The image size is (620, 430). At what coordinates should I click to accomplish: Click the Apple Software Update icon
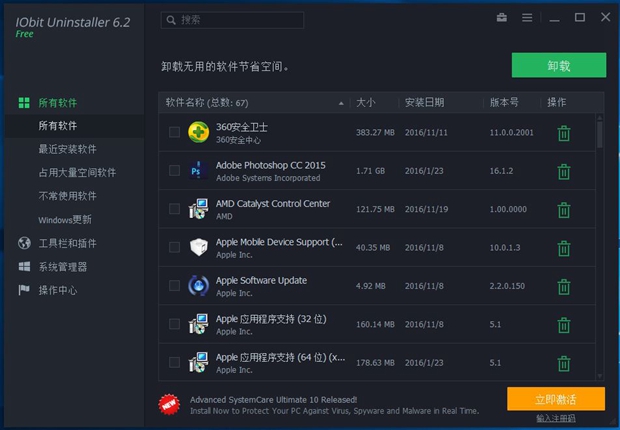pyautogui.click(x=198, y=286)
